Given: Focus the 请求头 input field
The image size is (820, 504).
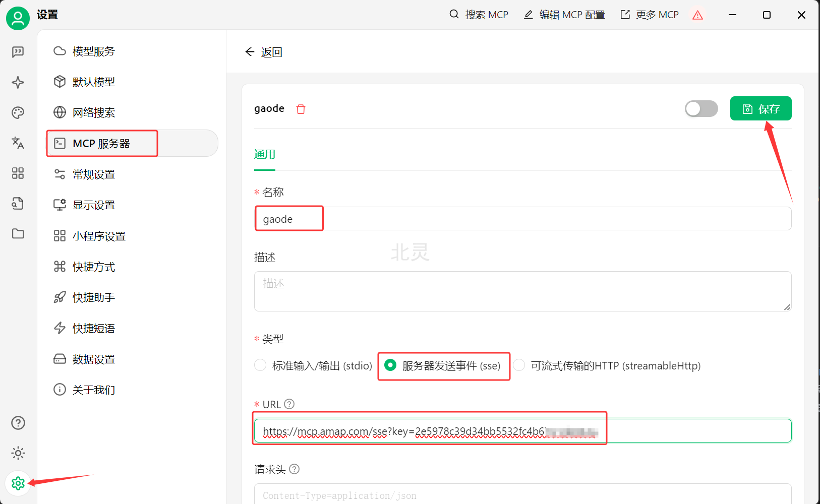Looking at the screenshot, I should point(522,494).
